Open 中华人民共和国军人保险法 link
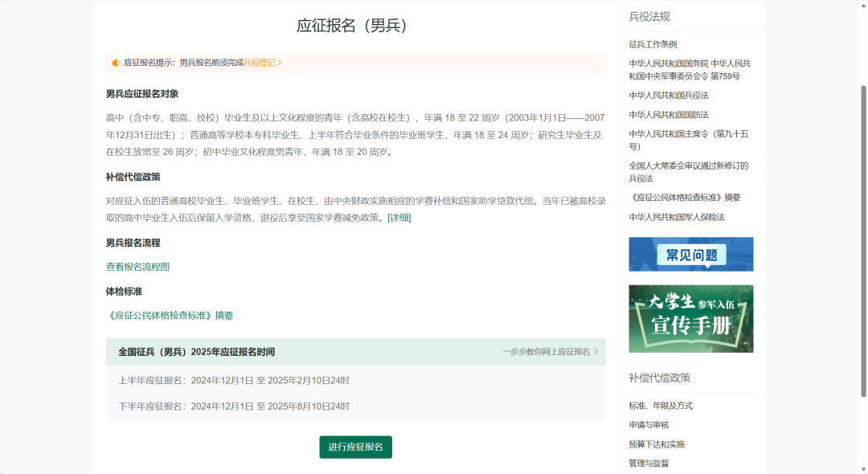The image size is (868, 474). point(677,217)
